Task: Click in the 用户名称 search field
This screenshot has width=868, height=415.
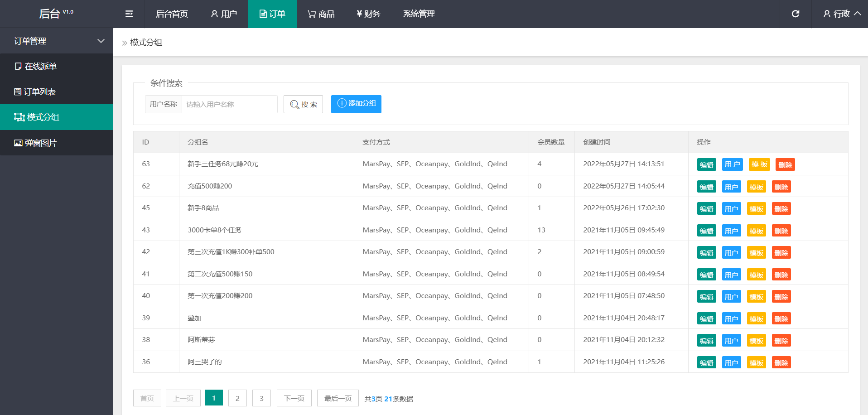Action: point(229,104)
